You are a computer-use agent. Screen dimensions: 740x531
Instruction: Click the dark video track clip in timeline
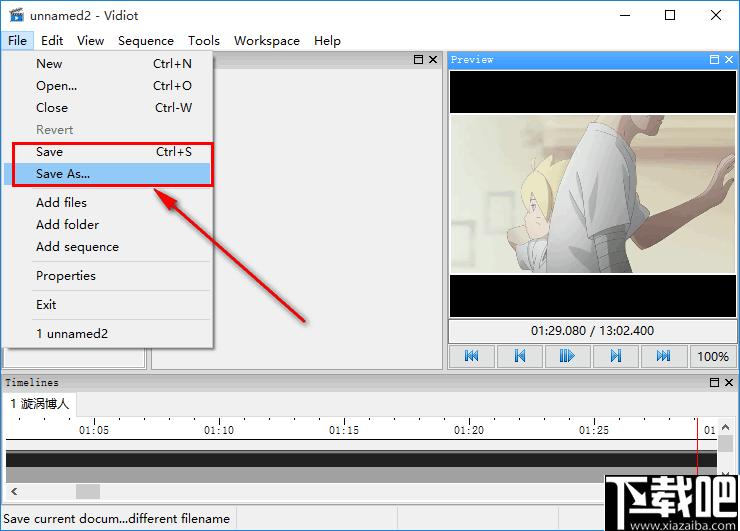tap(361, 459)
